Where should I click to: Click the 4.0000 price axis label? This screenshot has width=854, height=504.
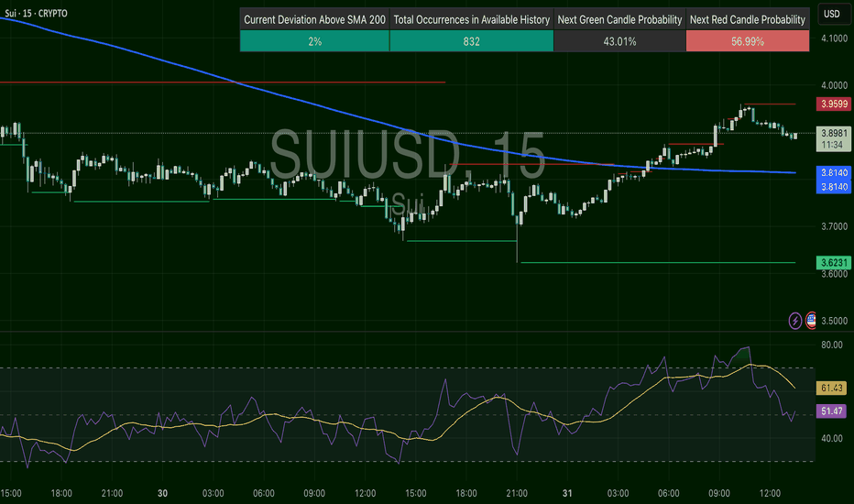[x=835, y=85]
